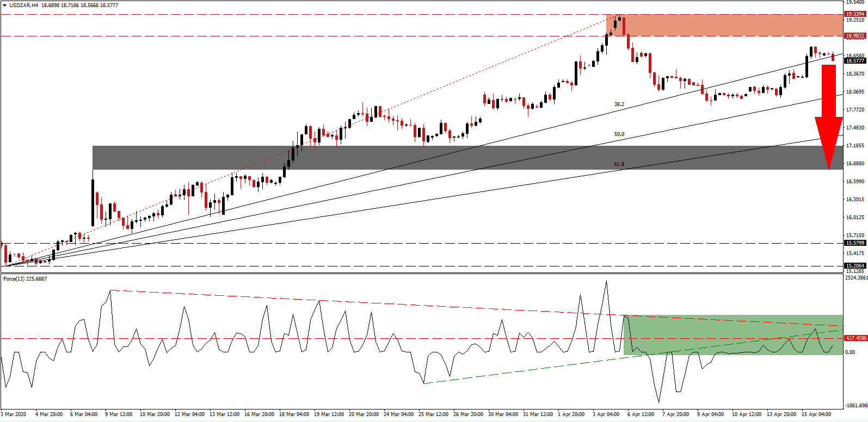
Task: Click the 13 Apr 20:00 time label
Action: point(781,414)
